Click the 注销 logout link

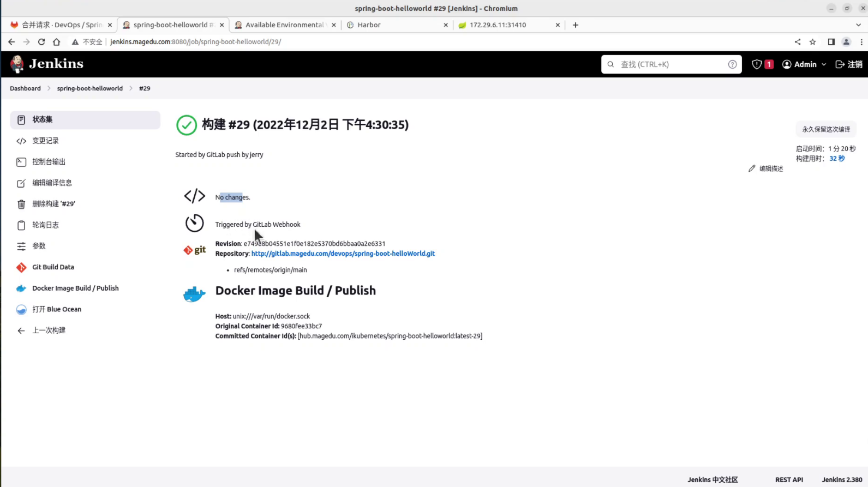[849, 64]
